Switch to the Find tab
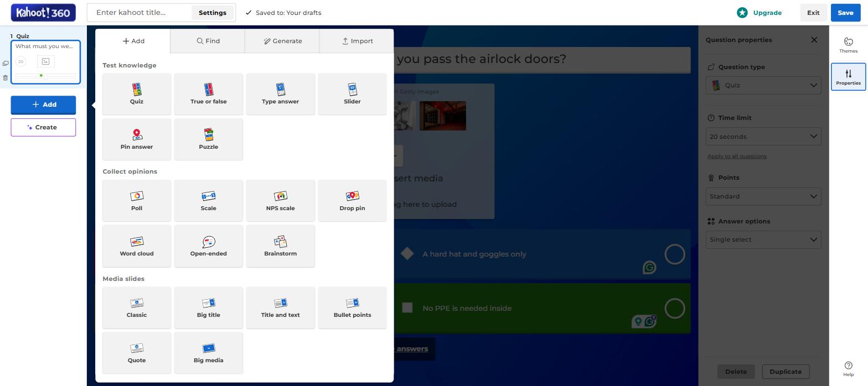The width and height of the screenshot is (868, 386). tap(208, 41)
